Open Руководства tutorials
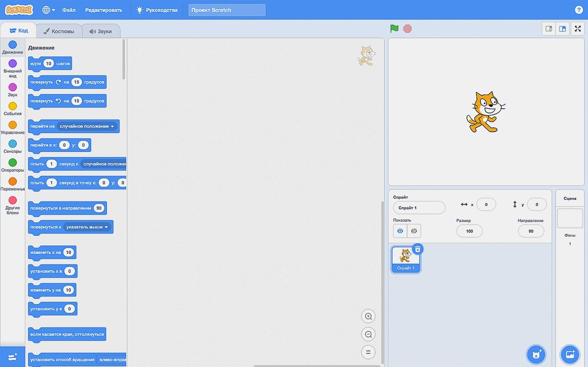Viewport: 588px width, 367px height. tap(157, 10)
